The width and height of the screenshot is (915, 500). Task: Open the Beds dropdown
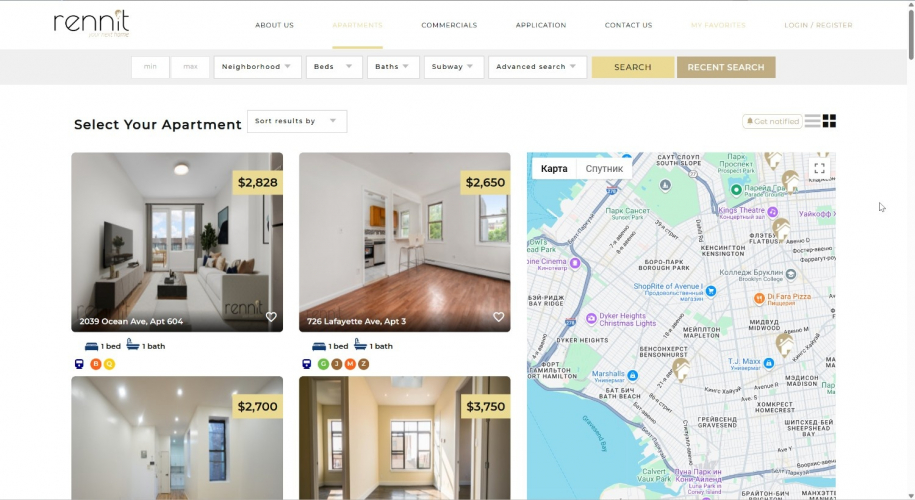[334, 67]
